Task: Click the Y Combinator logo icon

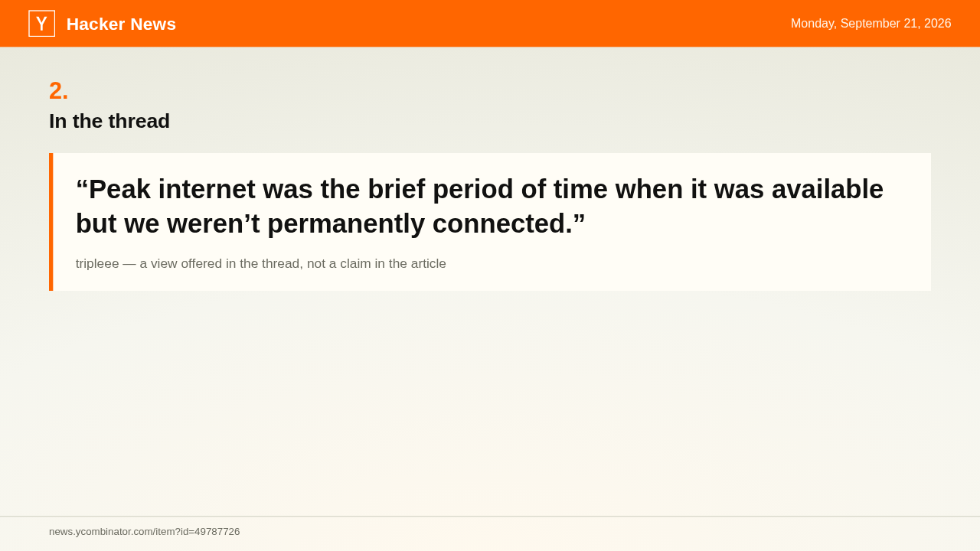Action: pos(41,24)
